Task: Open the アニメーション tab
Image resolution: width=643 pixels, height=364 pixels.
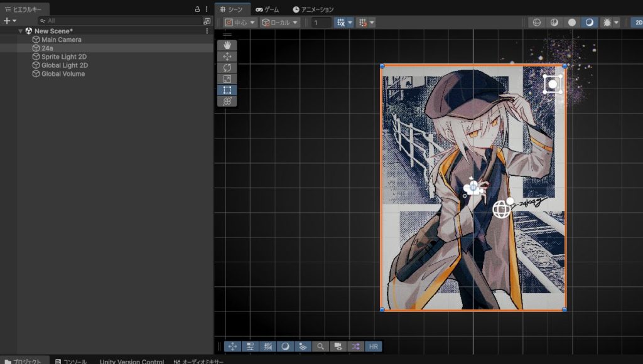Action: coord(313,9)
